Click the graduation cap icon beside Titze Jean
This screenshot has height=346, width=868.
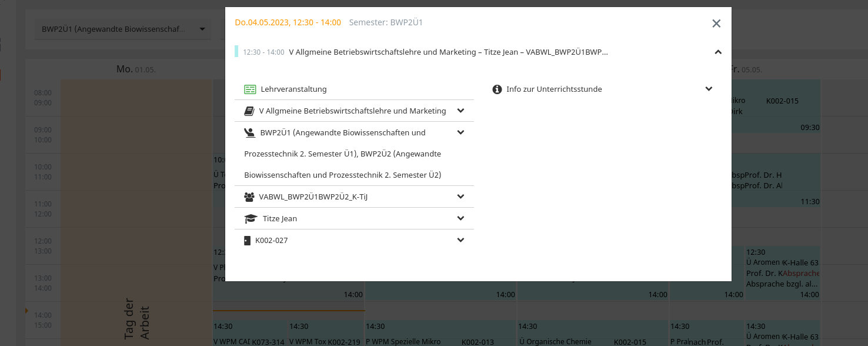251,218
